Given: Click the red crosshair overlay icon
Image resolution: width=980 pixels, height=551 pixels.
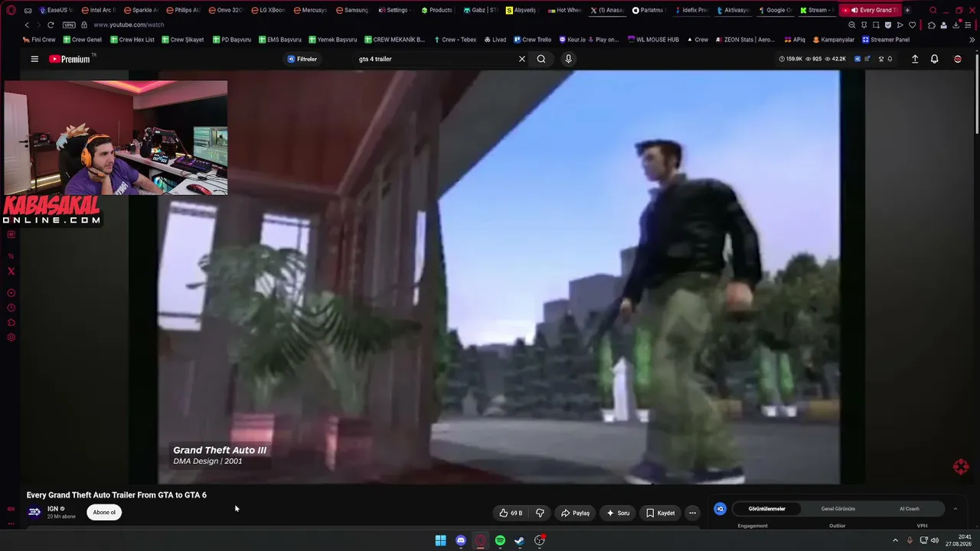Looking at the screenshot, I should (x=961, y=467).
